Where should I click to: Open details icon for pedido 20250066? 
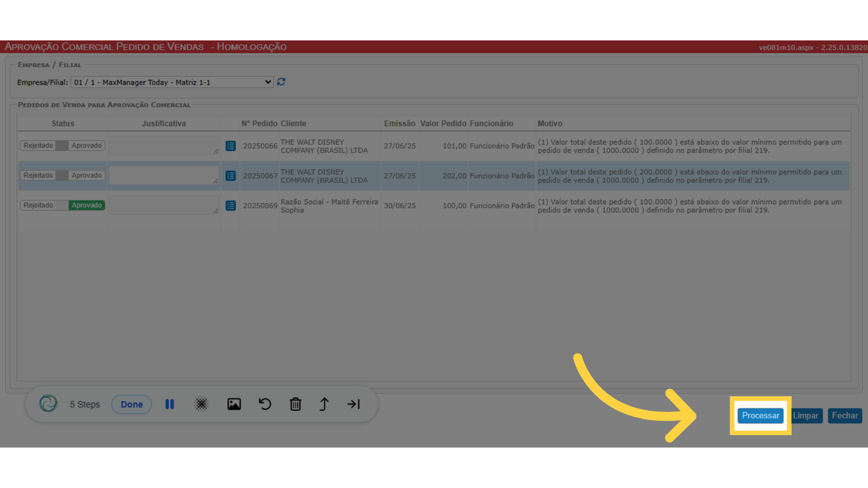click(231, 146)
